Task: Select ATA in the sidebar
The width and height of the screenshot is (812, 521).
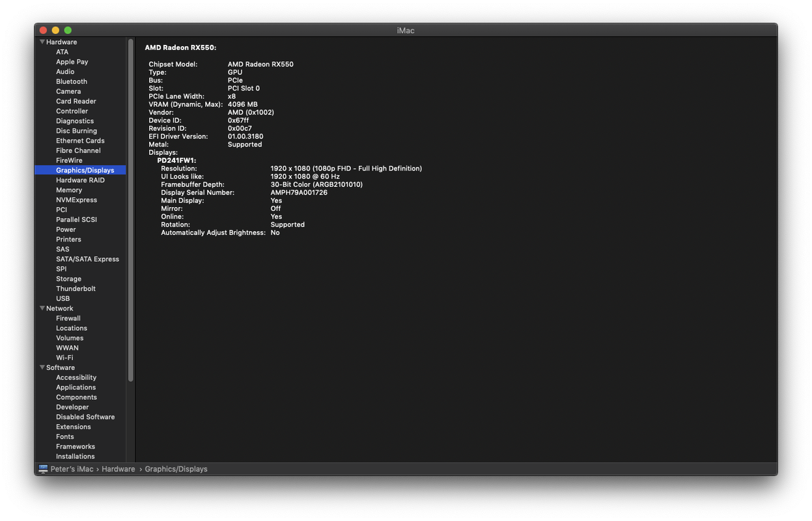Action: point(62,52)
